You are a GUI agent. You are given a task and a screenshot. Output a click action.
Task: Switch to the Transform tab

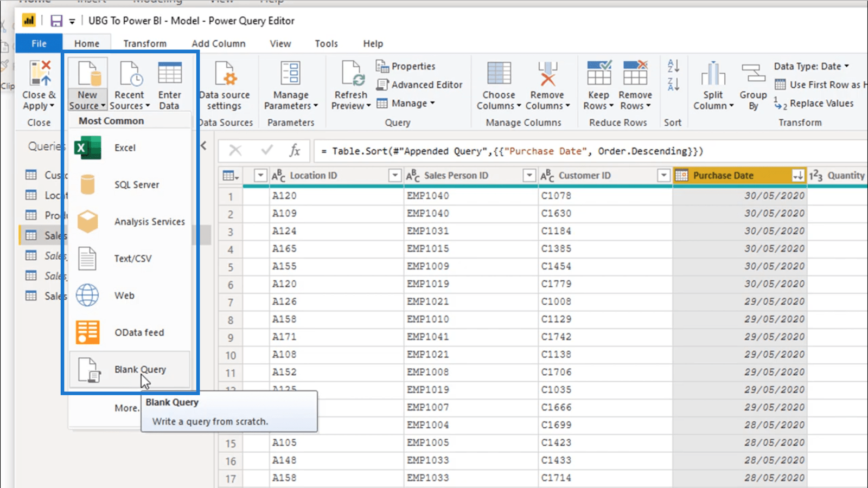click(145, 43)
